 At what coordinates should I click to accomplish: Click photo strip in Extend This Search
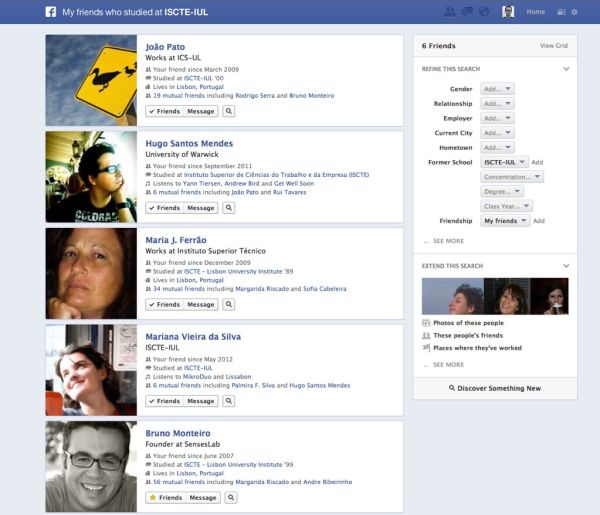(495, 296)
